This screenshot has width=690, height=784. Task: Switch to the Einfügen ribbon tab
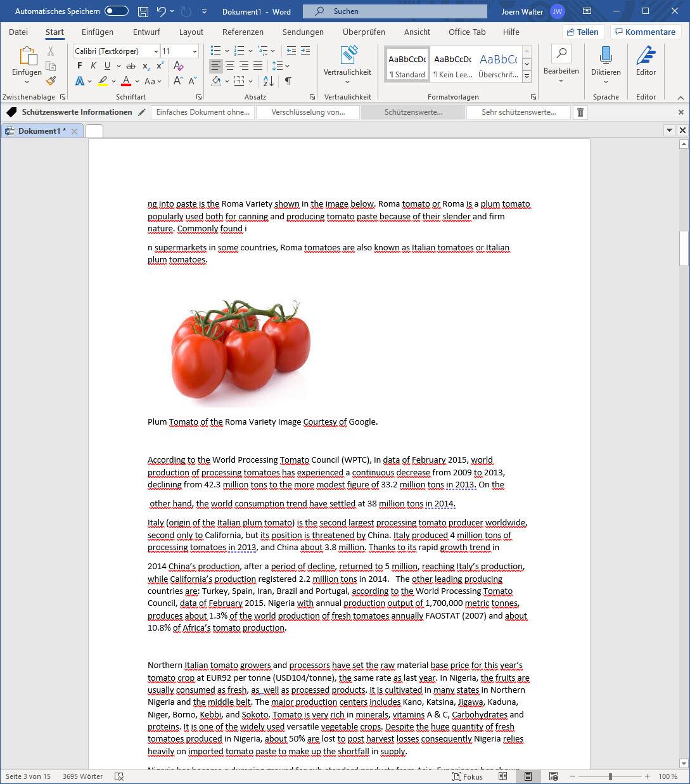(98, 32)
